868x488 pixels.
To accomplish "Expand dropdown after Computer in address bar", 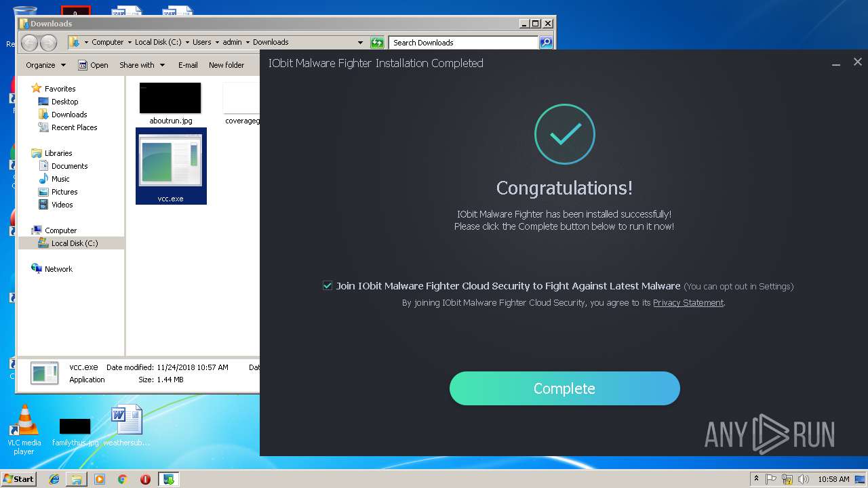I will click(x=130, y=42).
